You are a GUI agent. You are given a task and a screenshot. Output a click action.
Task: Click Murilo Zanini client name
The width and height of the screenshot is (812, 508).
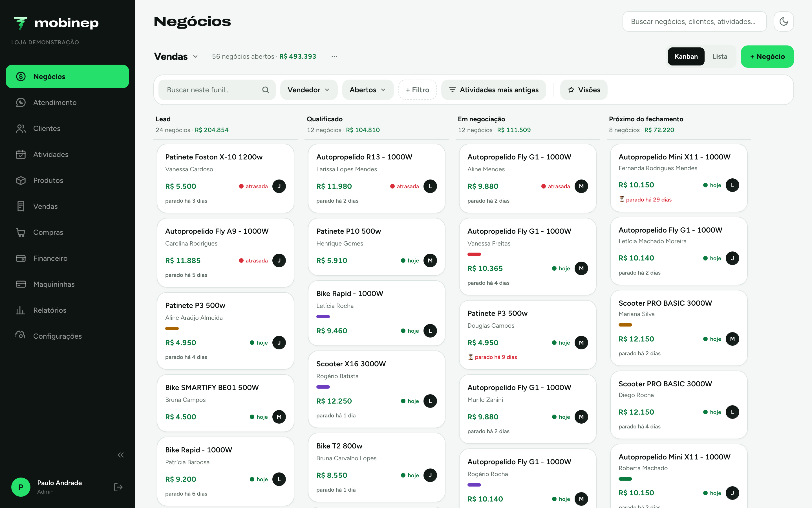(x=485, y=400)
